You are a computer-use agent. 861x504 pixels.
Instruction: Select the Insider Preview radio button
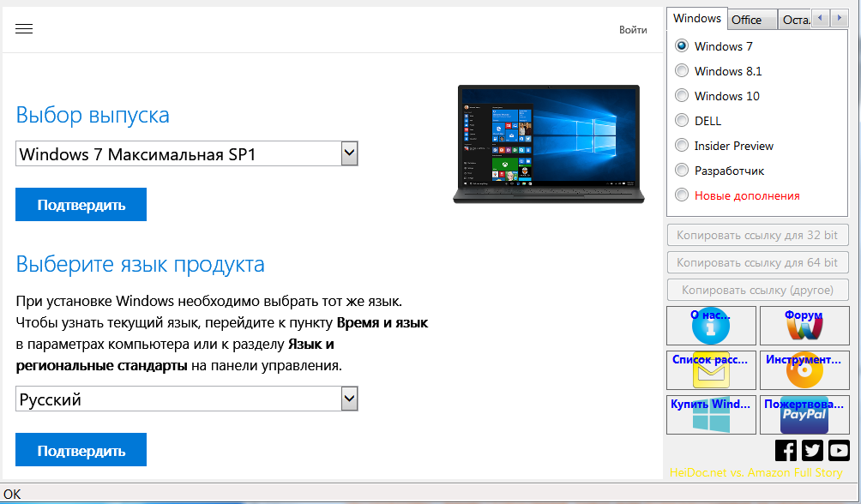click(x=682, y=146)
